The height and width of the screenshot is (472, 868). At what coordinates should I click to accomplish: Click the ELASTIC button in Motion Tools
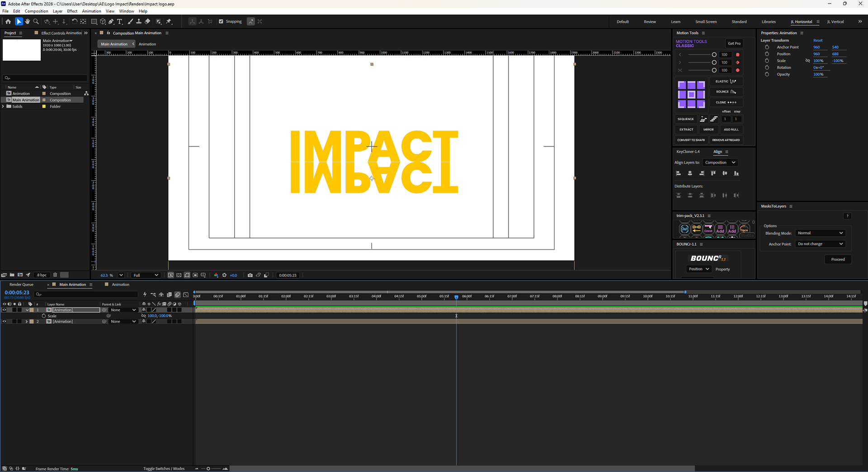726,81
